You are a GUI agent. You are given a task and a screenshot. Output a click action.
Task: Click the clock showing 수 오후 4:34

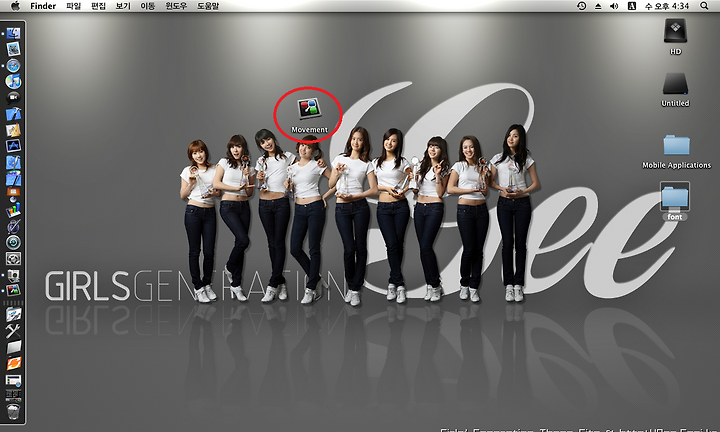click(667, 6)
